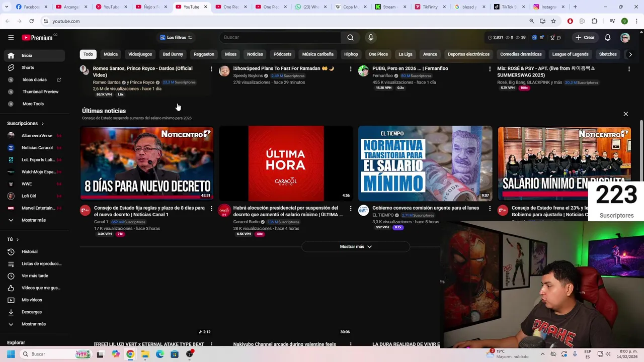This screenshot has width=644, height=362.
Task: Open Shorts in the sidebar
Action: coord(34,67)
